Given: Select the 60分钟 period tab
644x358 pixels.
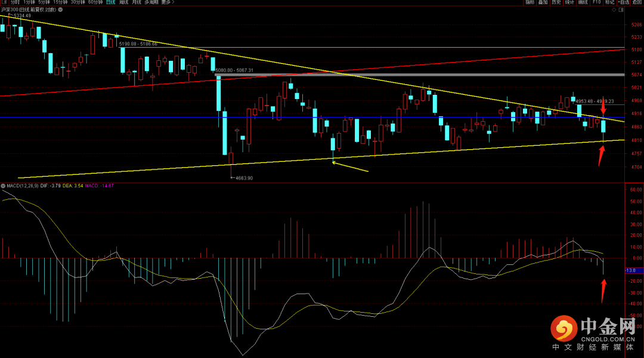Looking at the screenshot, I should tap(95, 2).
